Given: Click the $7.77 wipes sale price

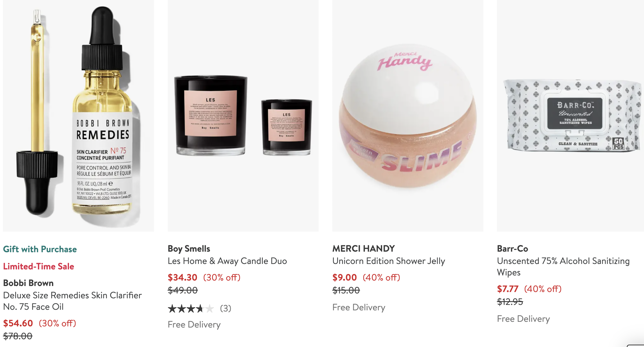Looking at the screenshot, I should click(508, 289).
